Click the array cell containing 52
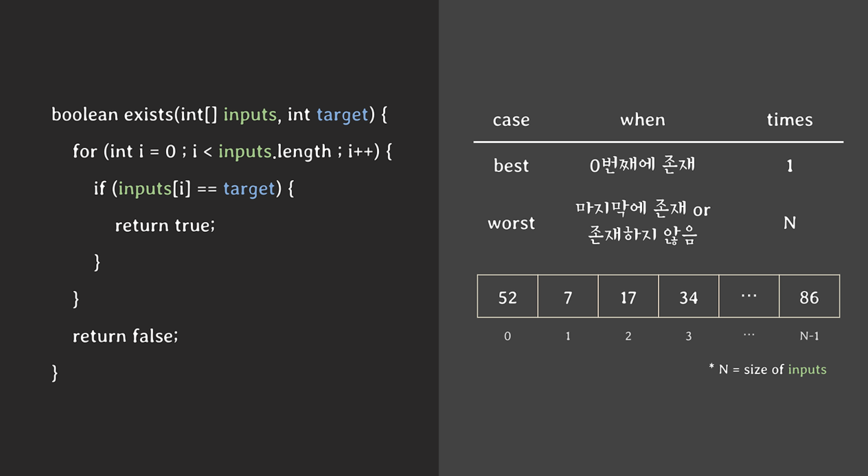Viewport: 868px width, 476px height. pyautogui.click(x=508, y=296)
